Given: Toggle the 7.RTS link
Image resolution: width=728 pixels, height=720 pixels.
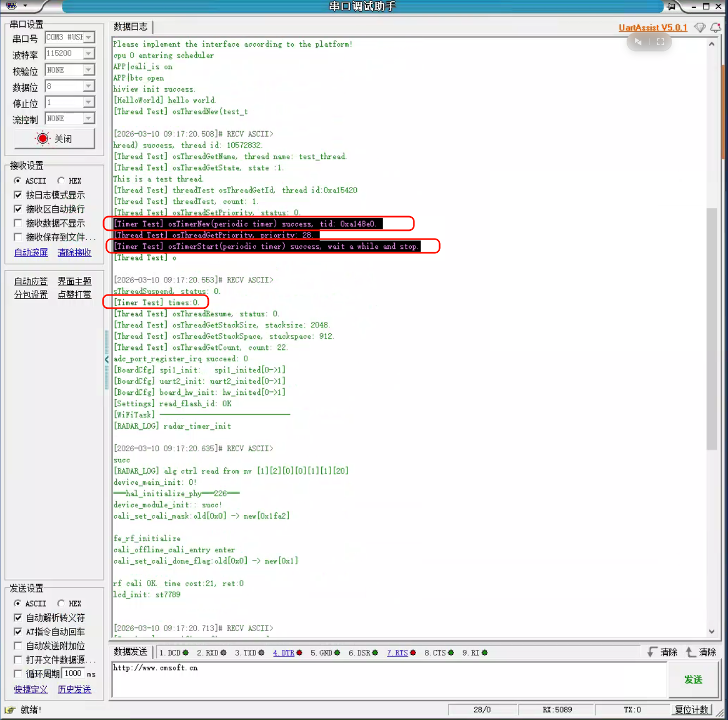Looking at the screenshot, I should [x=397, y=653].
